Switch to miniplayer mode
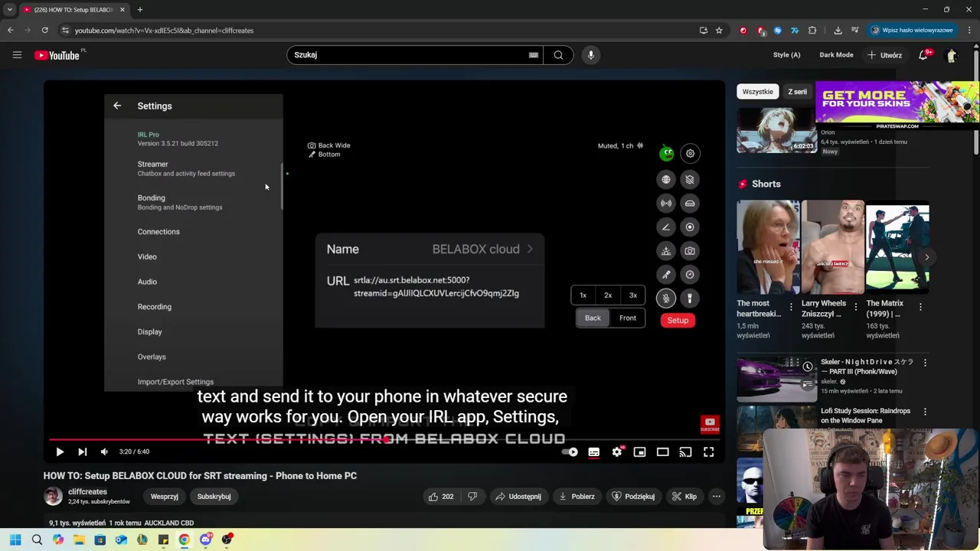980x551 pixels. [x=639, y=452]
